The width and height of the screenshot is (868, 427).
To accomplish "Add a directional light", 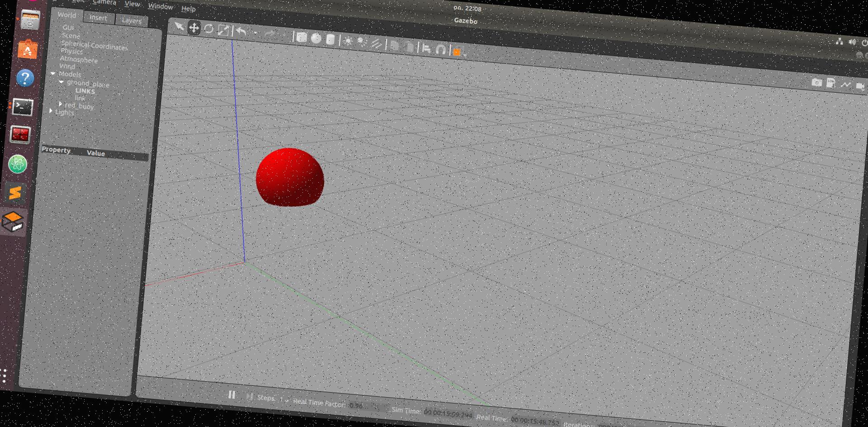I will click(376, 44).
